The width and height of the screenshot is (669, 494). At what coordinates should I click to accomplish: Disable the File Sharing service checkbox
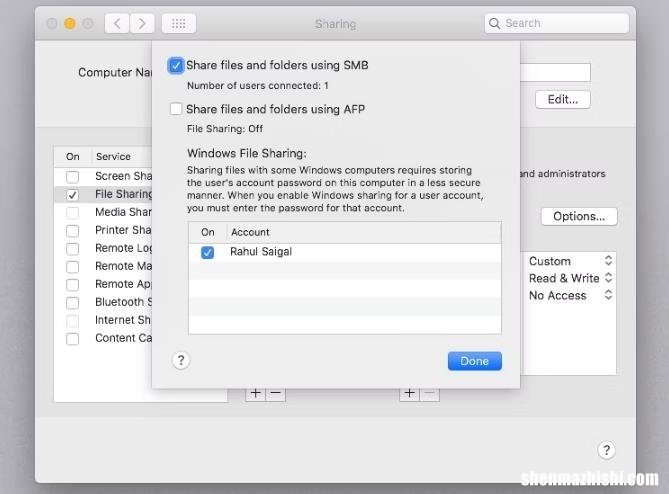(x=73, y=195)
